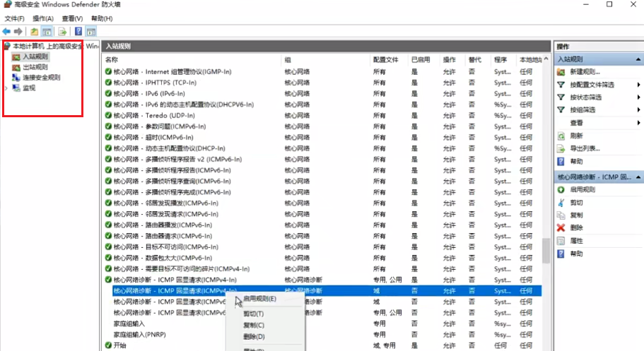This screenshot has height=351, width=644.
Task: Click the green 启用规则 icon in actions pane
Action: tap(561, 190)
